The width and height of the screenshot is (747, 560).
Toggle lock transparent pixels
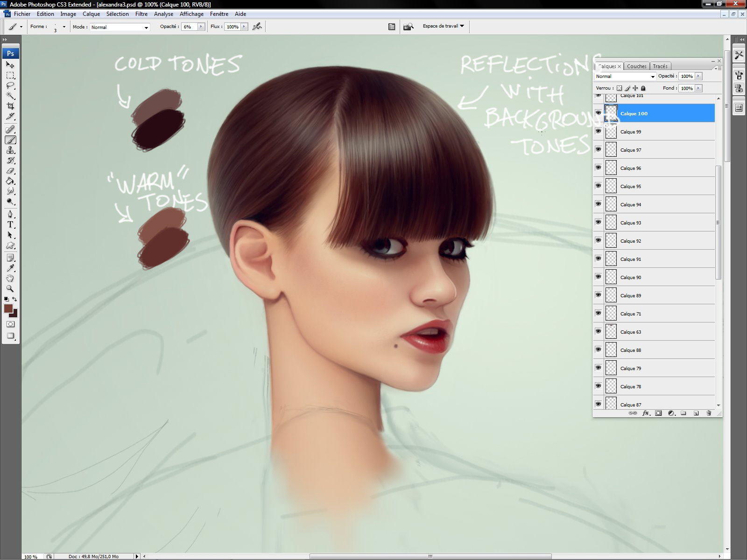point(620,88)
